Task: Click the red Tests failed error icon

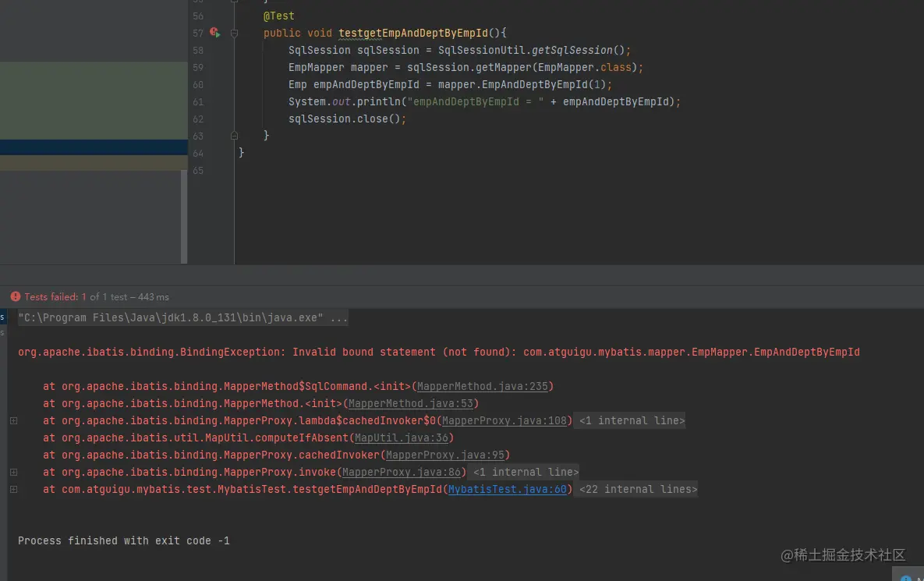Action: pos(16,297)
